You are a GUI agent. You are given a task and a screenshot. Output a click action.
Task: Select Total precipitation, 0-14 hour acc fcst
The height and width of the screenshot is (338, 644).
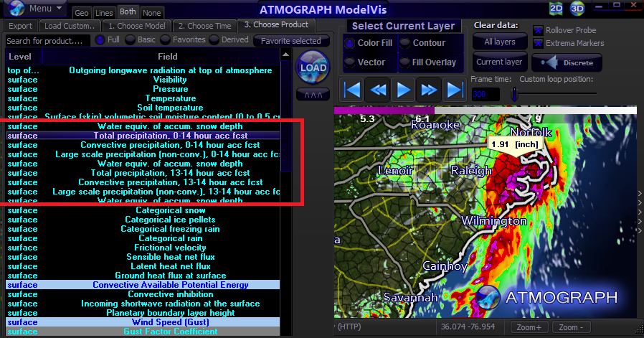point(143,136)
